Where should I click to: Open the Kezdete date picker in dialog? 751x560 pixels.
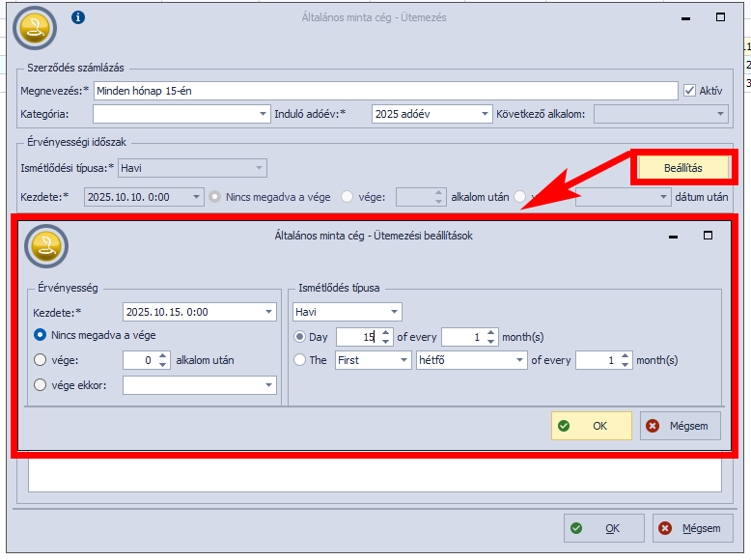click(x=268, y=312)
